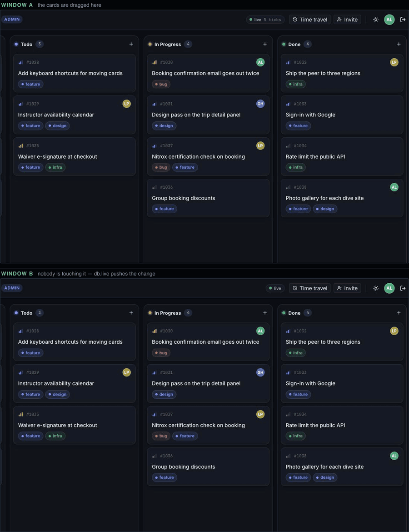Open 'Rate limit the public API' in Window A
The height and width of the screenshot is (532, 409).
342,156
